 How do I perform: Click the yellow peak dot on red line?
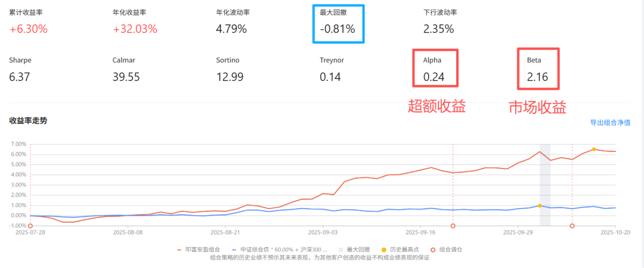[x=594, y=149]
